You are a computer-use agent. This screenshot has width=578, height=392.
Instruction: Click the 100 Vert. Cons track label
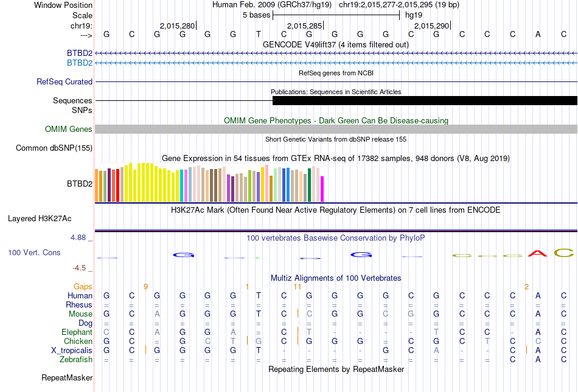[x=34, y=252]
